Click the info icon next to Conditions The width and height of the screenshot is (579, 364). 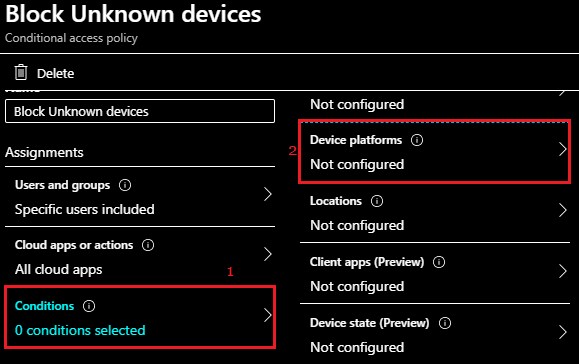(x=89, y=306)
